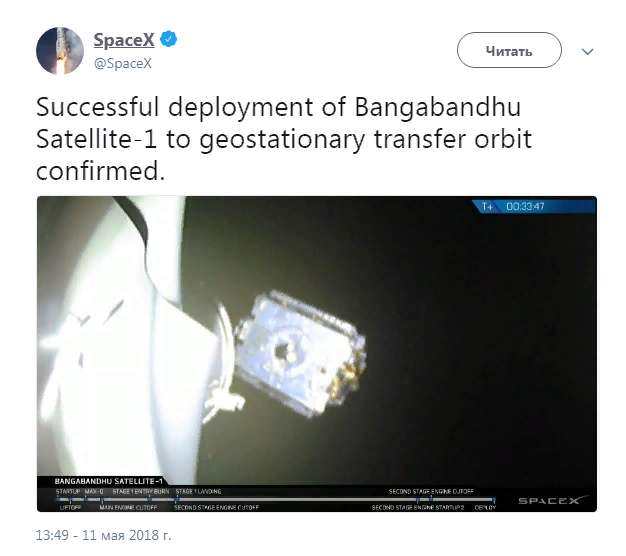Click the MAIN ENGINE CUTOFF timeline marker
The image size is (626, 556).
[128, 507]
